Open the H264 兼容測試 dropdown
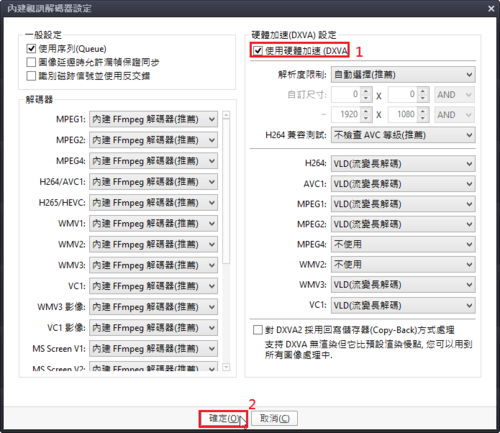500x433 pixels. (x=403, y=135)
